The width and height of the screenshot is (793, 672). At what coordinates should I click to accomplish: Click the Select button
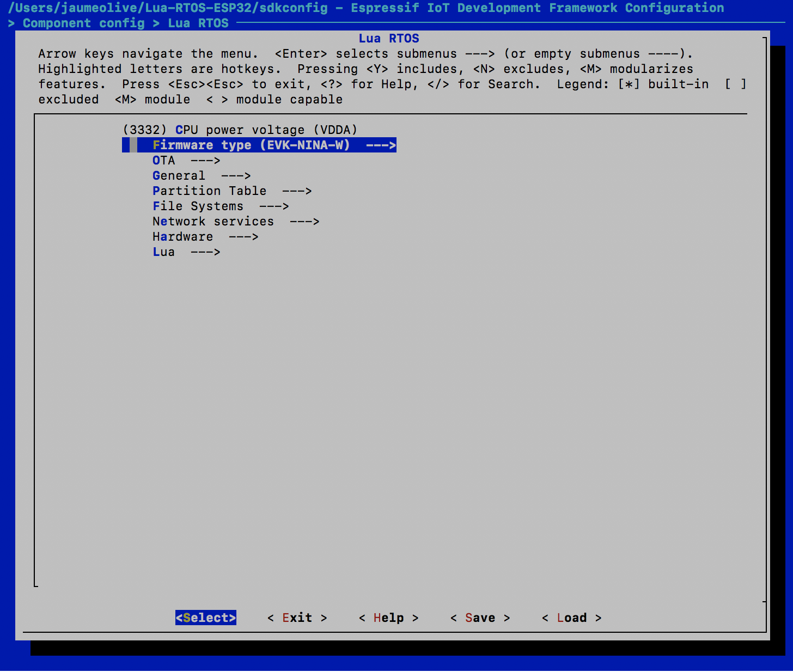coord(206,618)
